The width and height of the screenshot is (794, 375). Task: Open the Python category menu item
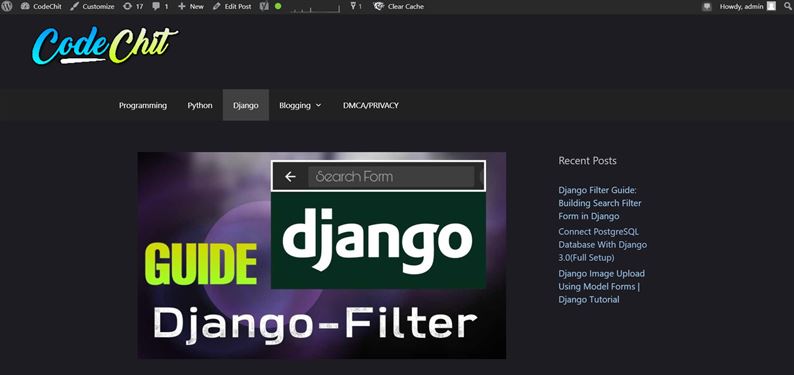(x=200, y=105)
